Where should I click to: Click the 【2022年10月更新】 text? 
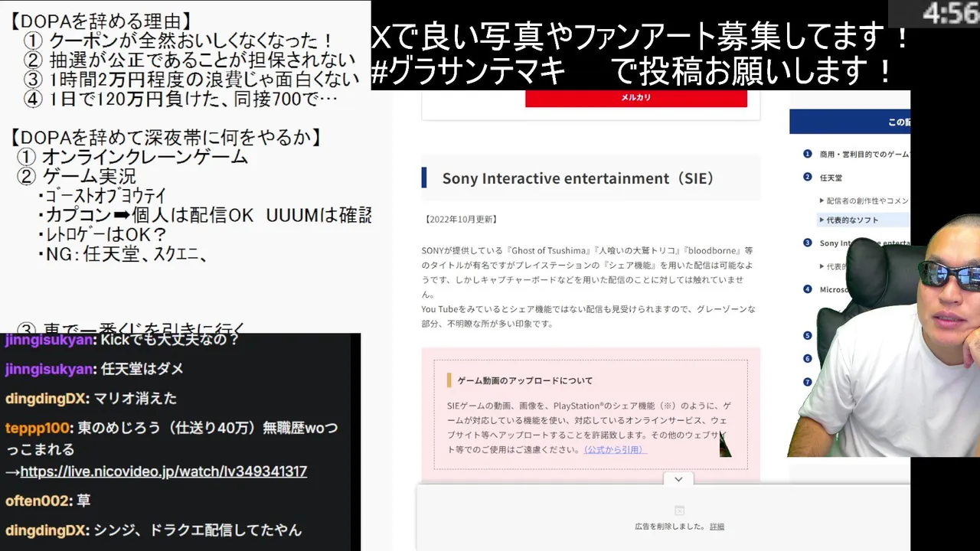[460, 219]
